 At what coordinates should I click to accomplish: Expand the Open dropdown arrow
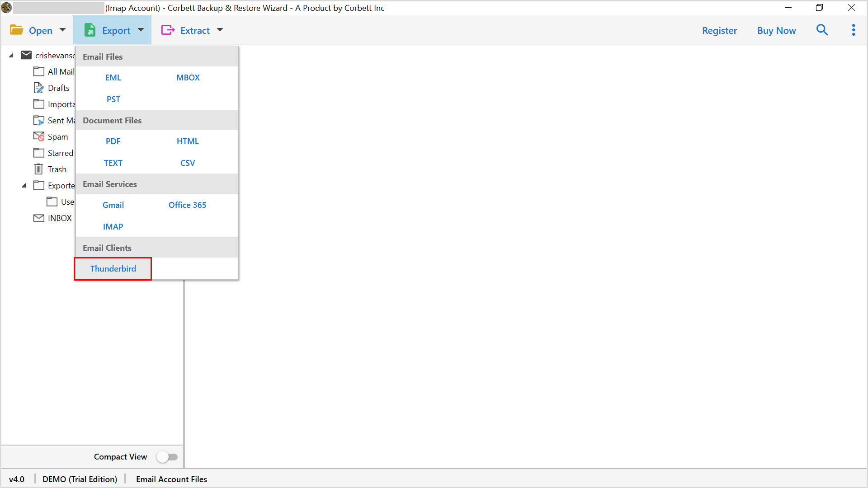[62, 30]
